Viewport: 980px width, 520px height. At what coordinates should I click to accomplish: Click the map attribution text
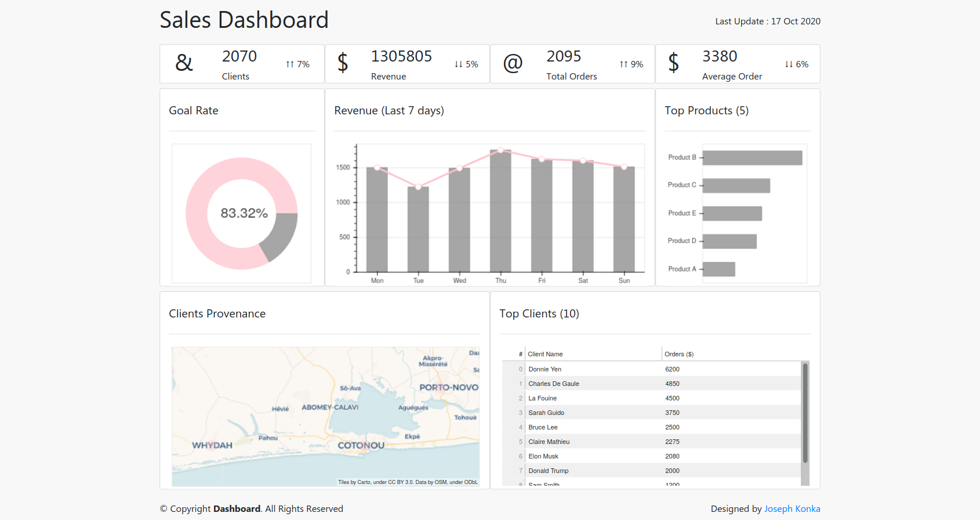[x=408, y=482]
